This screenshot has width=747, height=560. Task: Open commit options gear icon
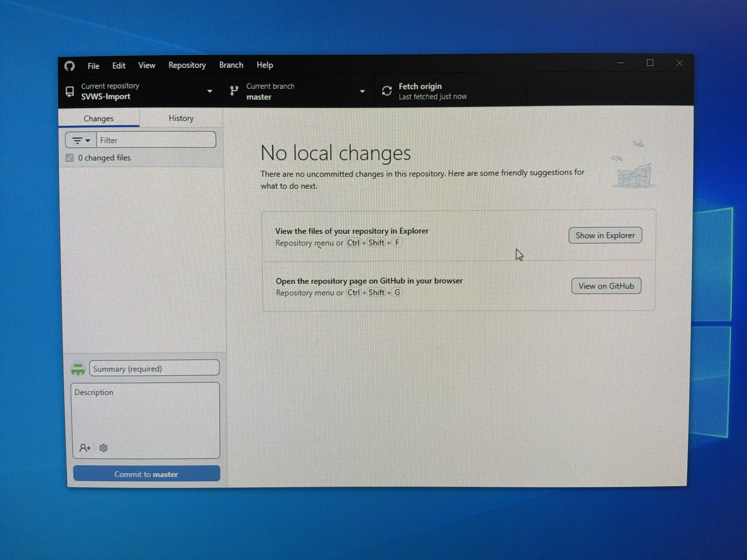coord(104,448)
